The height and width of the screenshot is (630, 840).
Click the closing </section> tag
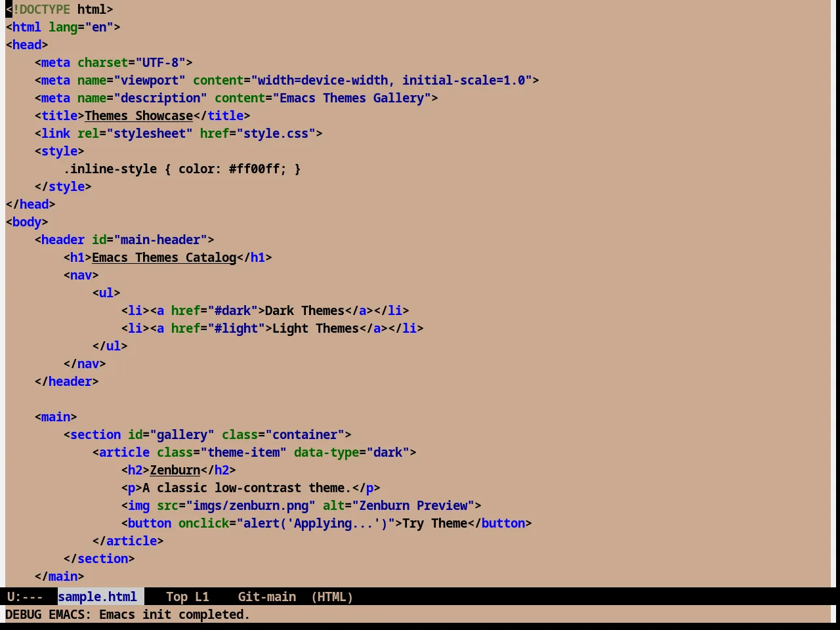click(x=99, y=558)
